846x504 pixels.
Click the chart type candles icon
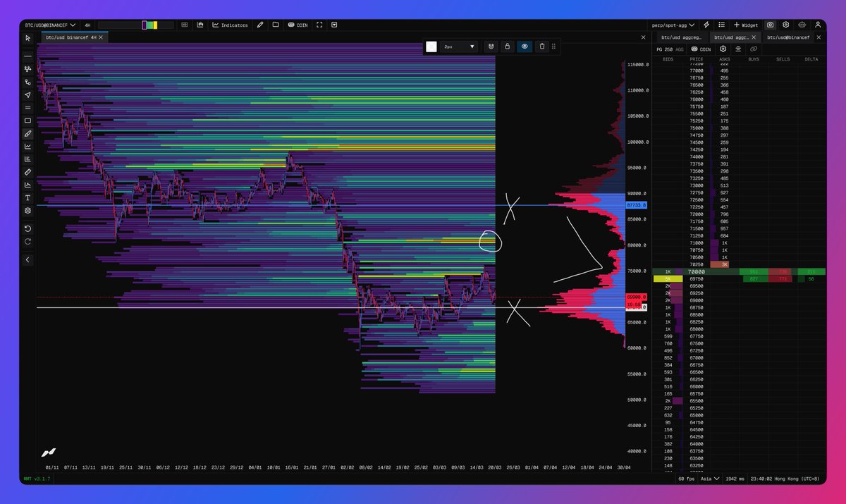tap(185, 25)
